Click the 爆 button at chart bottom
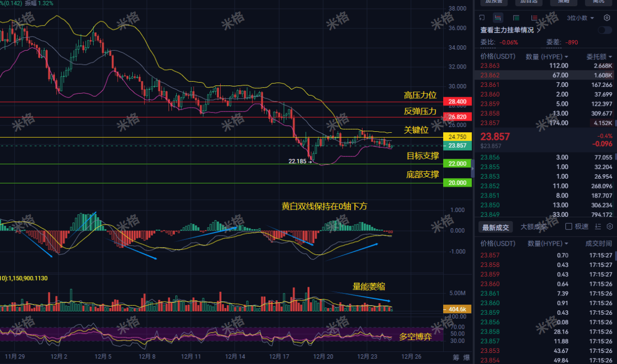 pyautogui.click(x=467, y=358)
